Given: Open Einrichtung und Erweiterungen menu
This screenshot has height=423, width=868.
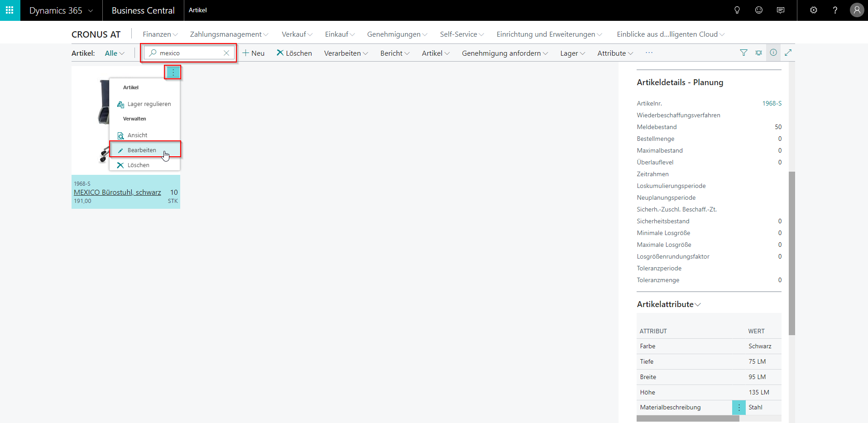Looking at the screenshot, I should (549, 34).
